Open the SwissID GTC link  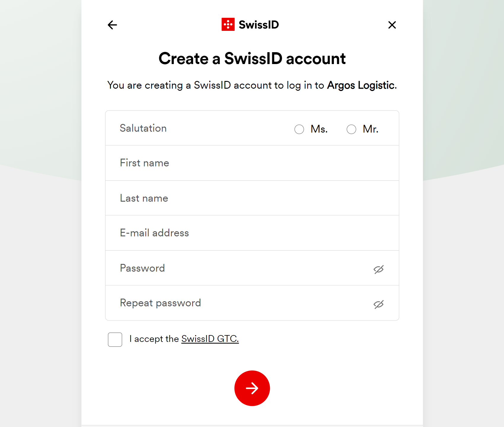pyautogui.click(x=210, y=339)
